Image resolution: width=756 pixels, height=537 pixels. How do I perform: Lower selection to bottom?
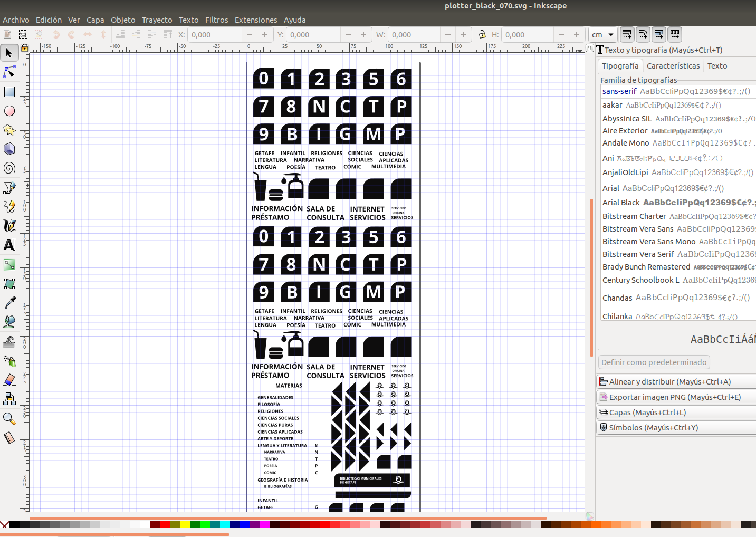pyautogui.click(x=120, y=34)
